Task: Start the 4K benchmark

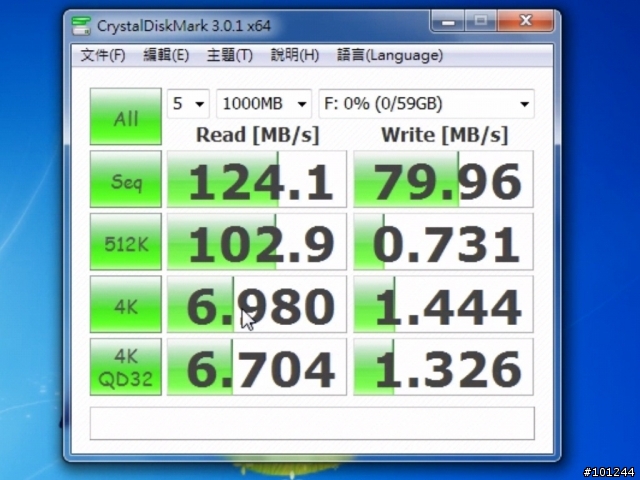Action: 126,304
